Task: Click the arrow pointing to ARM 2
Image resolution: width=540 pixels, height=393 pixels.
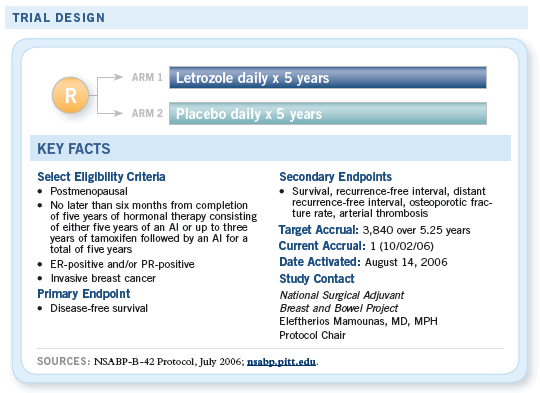Action: [x=110, y=113]
